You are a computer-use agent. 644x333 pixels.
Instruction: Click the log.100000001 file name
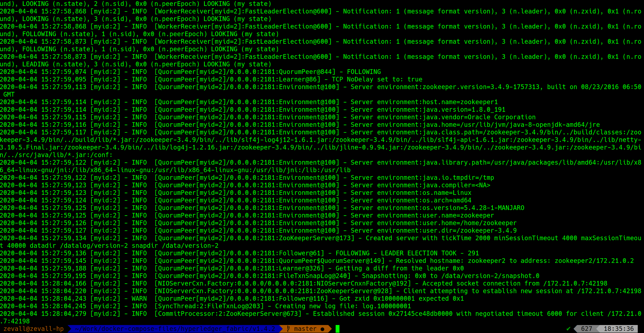386,306
